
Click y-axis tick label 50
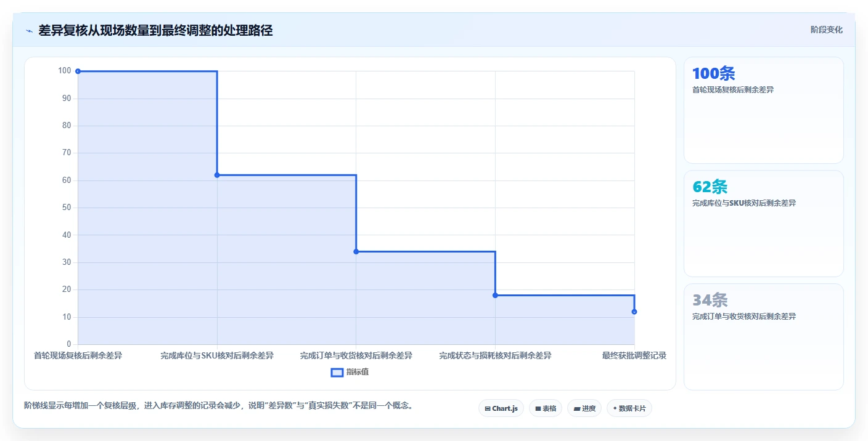pos(67,208)
